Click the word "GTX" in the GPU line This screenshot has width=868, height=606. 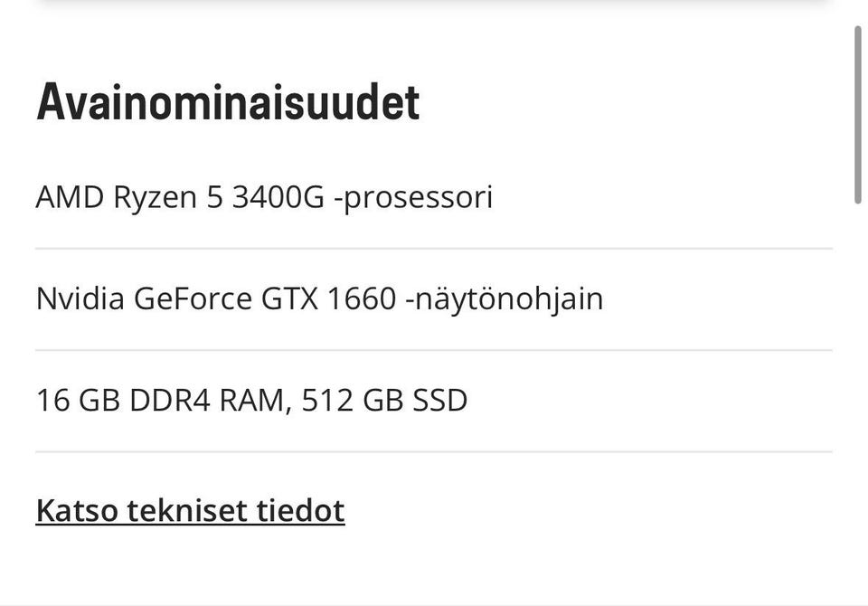tap(290, 298)
